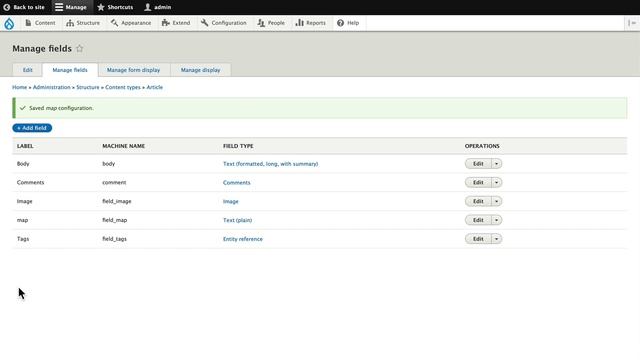Open the Content menu label

[x=45, y=23]
